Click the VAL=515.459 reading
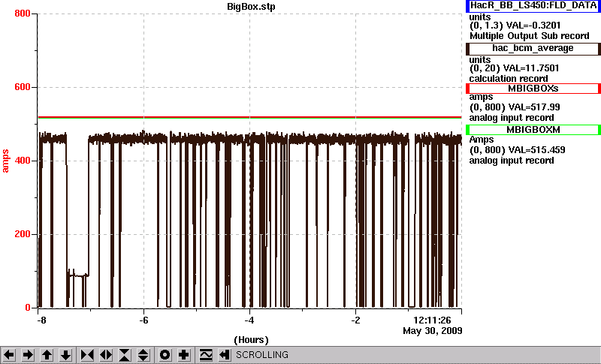 pyautogui.click(x=536, y=150)
